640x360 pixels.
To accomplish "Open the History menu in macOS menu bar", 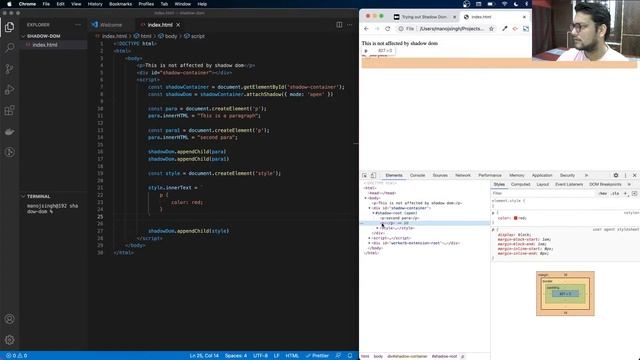I will 95,4.
